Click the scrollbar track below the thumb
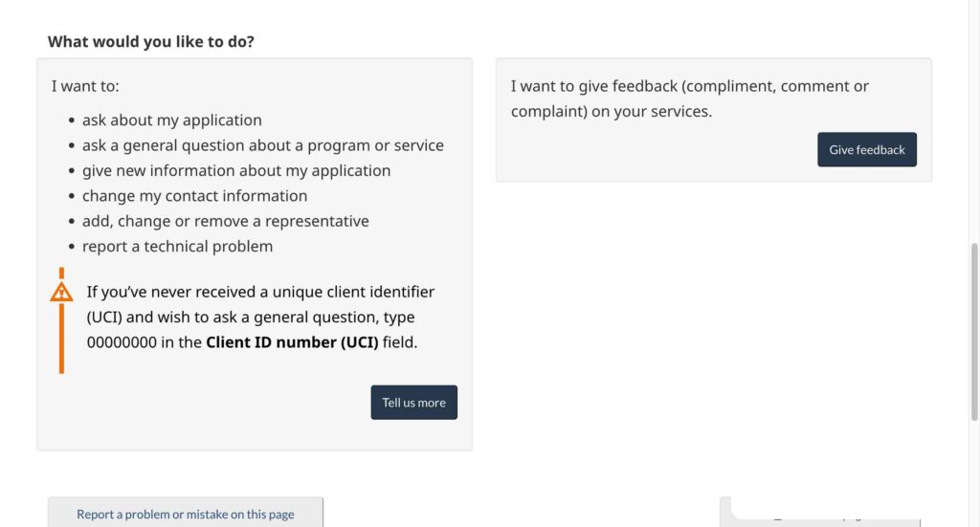This screenshot has height=527, width=980. pyautogui.click(x=974, y=473)
